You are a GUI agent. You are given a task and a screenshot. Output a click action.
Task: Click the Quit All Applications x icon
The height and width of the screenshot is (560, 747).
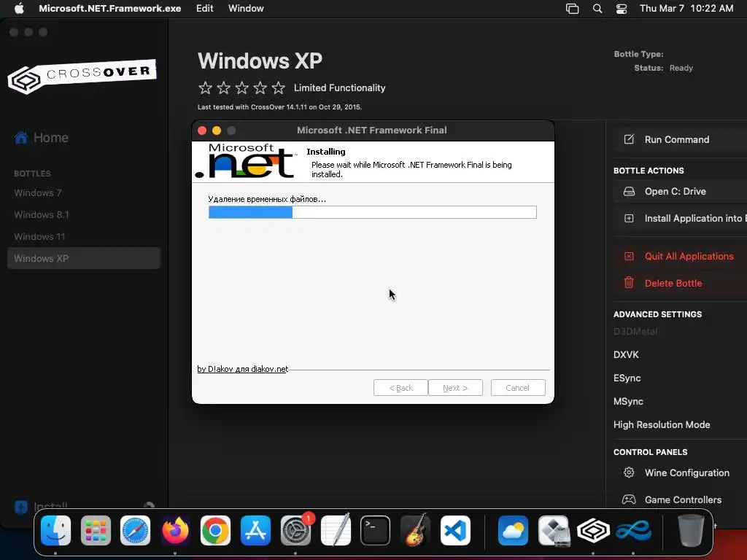(629, 256)
